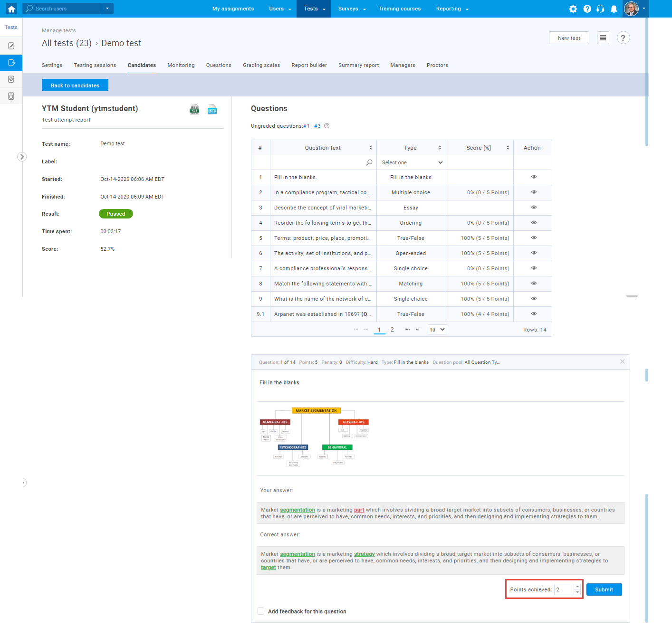Click the list view icon beside New test
The width and height of the screenshot is (672, 626).
(603, 38)
